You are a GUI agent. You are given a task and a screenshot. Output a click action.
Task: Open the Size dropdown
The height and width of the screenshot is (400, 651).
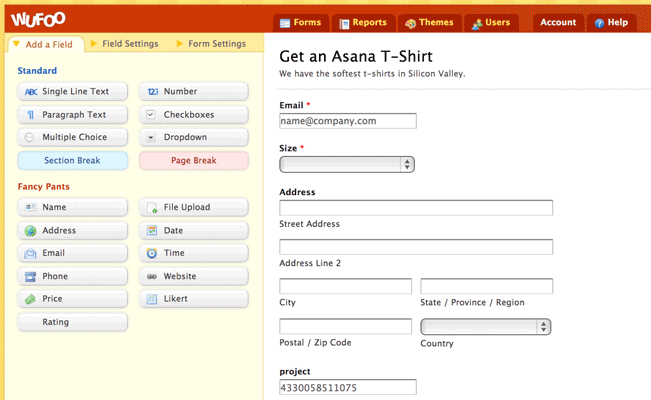pos(347,164)
